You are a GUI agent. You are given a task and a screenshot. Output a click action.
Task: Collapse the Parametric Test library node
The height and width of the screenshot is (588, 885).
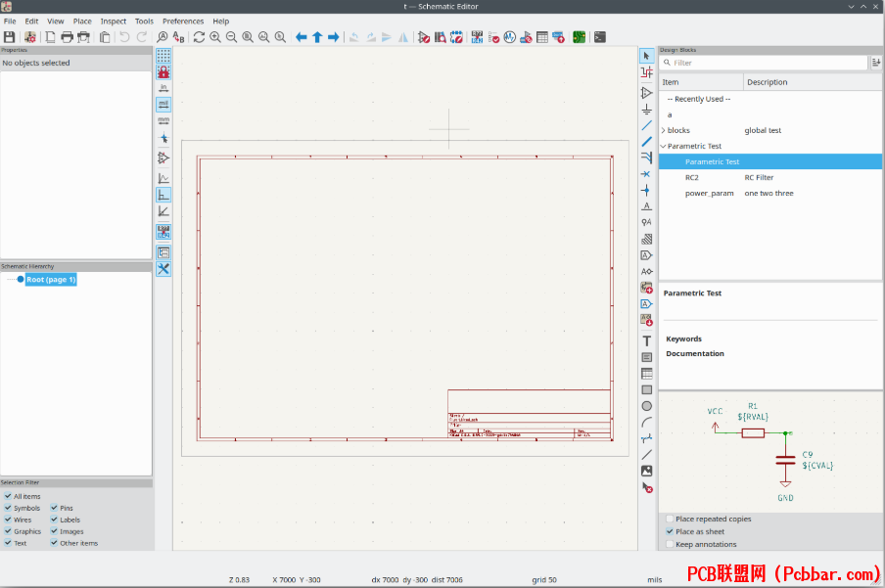pyautogui.click(x=663, y=146)
